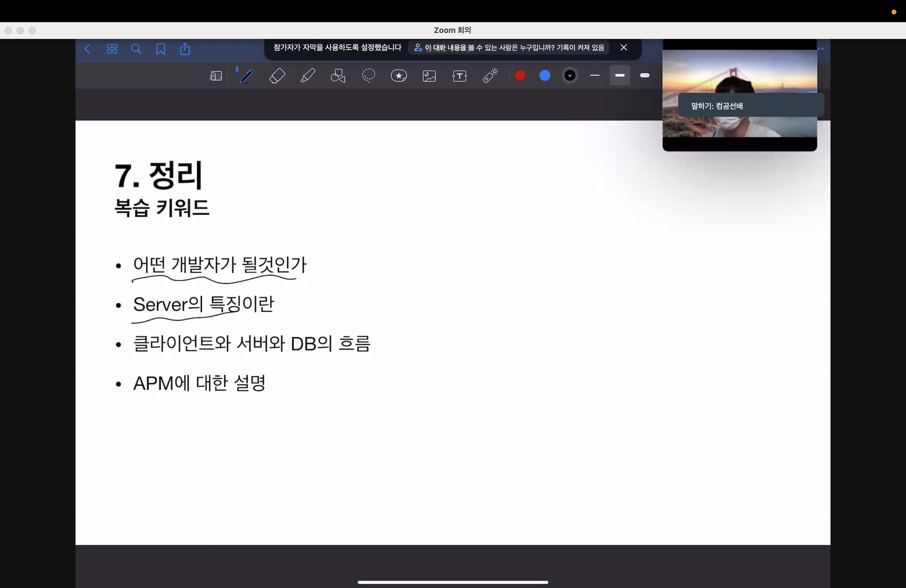Open the page thumbnails grid view
This screenshot has width=906, height=588.
[x=112, y=49]
